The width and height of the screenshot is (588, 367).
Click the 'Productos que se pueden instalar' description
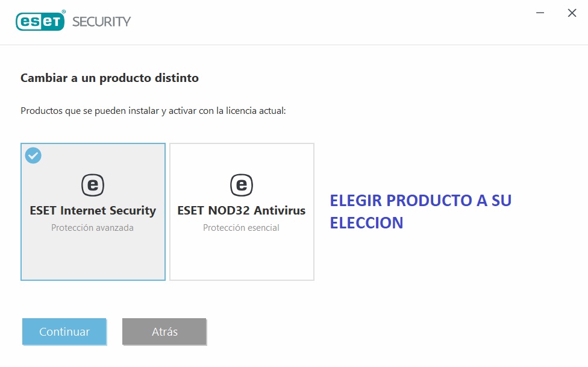coord(153,111)
